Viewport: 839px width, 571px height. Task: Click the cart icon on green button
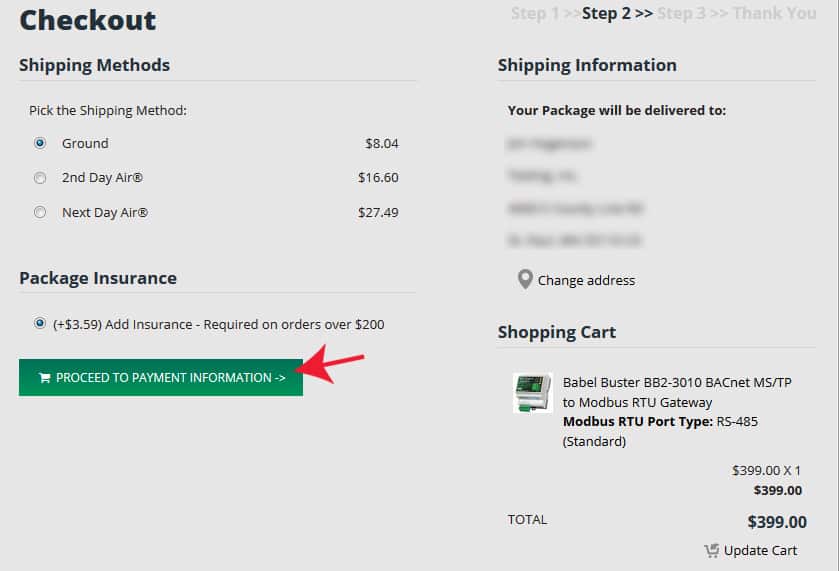pos(44,378)
